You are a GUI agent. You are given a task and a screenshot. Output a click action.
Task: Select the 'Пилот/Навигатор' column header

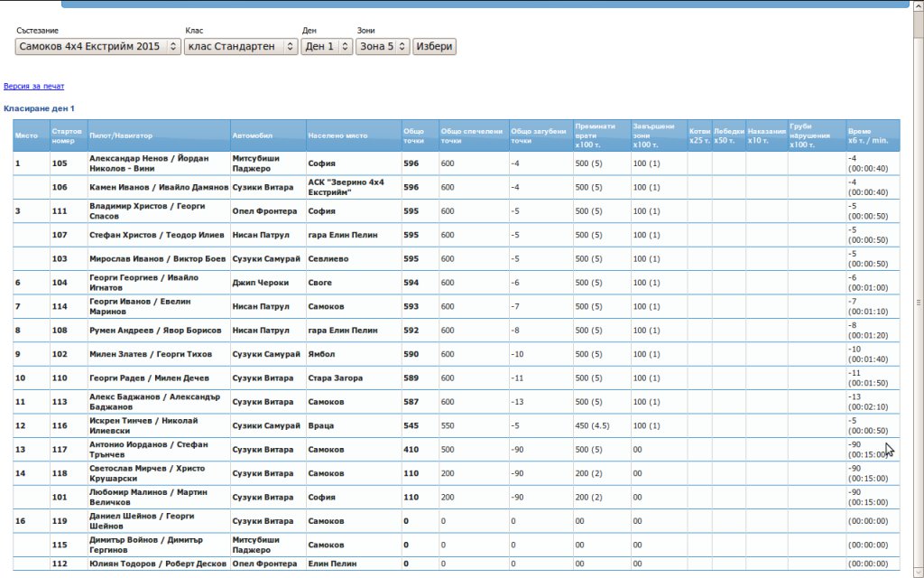[x=121, y=135]
